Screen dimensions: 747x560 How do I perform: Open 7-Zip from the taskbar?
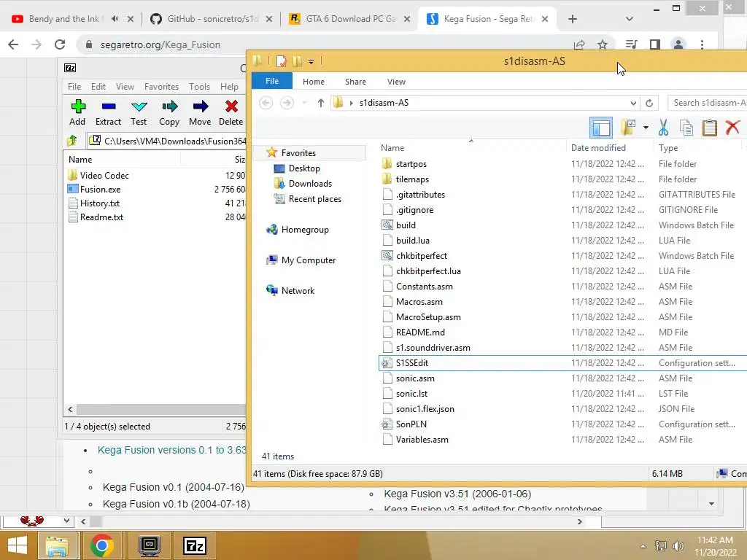click(195, 545)
